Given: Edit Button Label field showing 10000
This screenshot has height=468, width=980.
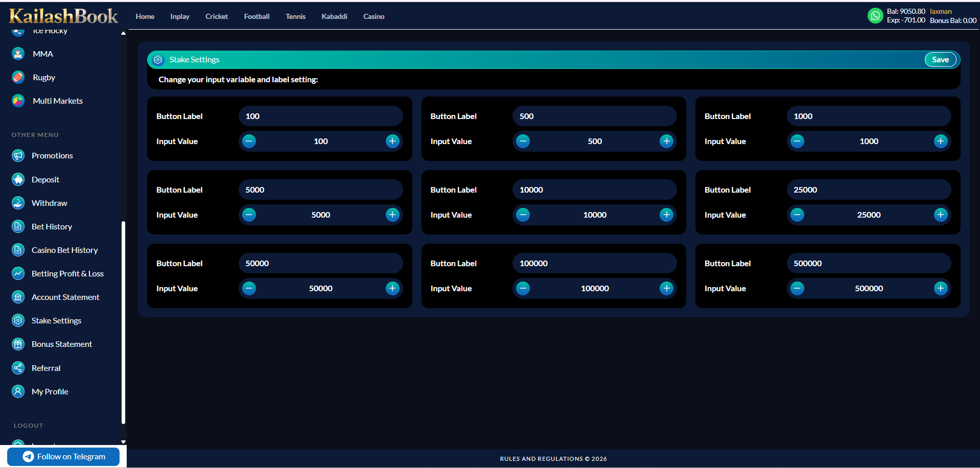Looking at the screenshot, I should click(594, 190).
